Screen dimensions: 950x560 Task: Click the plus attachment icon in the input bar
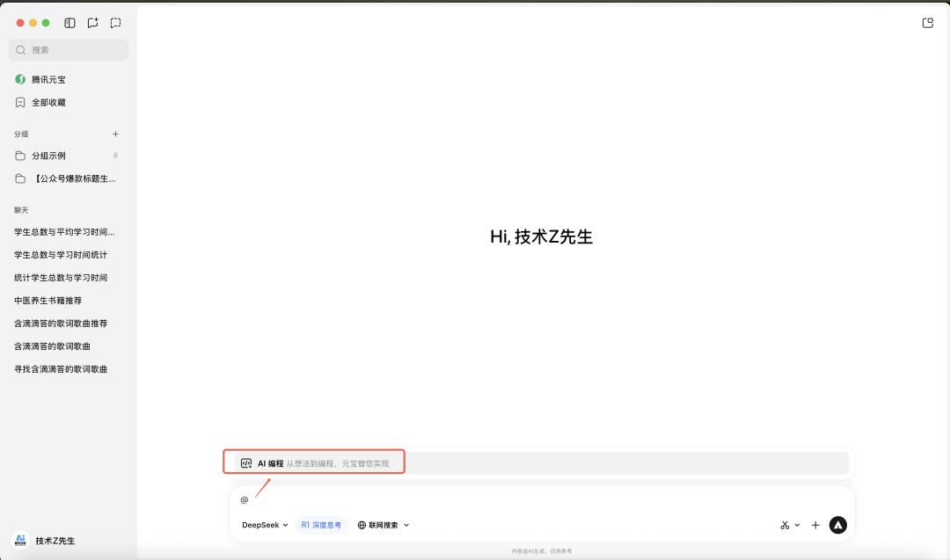pyautogui.click(x=815, y=525)
